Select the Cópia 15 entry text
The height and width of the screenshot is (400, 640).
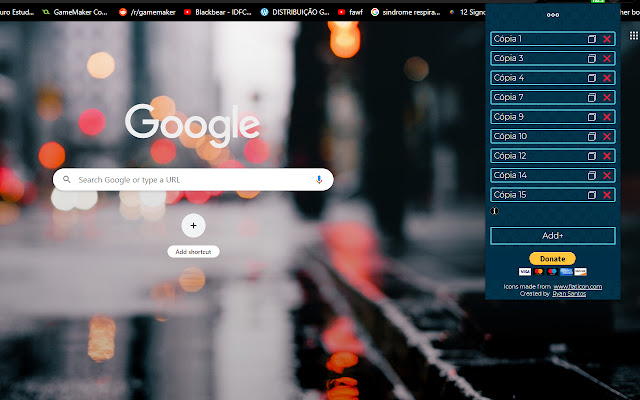tap(510, 195)
